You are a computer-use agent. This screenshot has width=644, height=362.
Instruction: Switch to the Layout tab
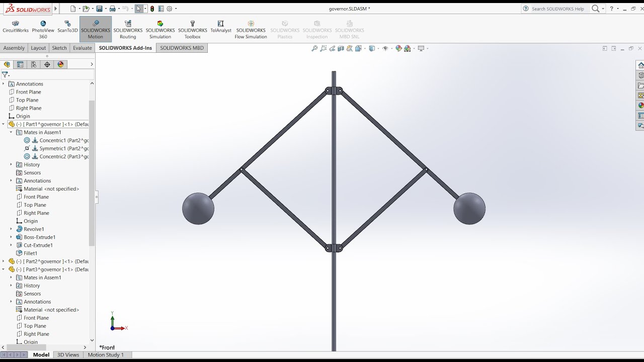[x=38, y=48]
